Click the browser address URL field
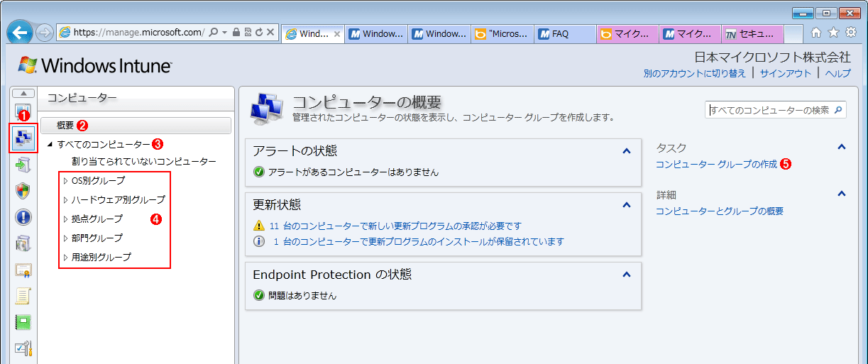This screenshot has height=364, width=868. (x=138, y=33)
